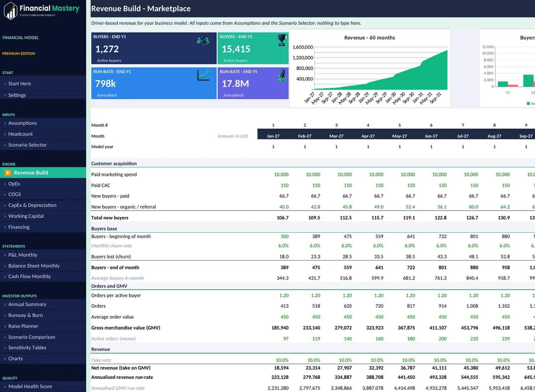Go to Charts output sheet
Screen dimensions: 535x392
[43, 359]
